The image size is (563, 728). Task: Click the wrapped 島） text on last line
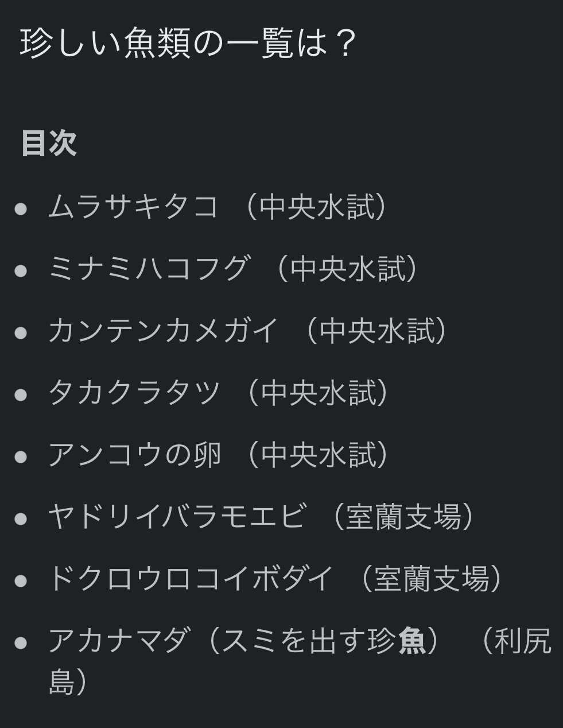(68, 682)
